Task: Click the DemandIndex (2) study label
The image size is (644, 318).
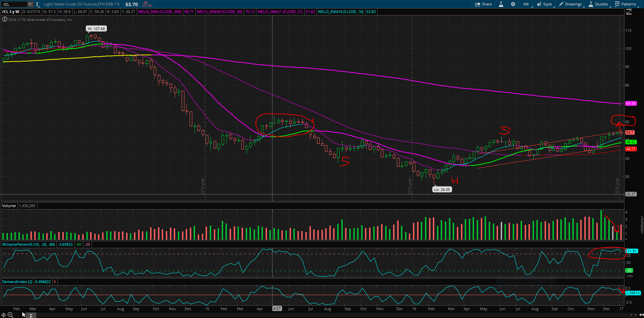Action: point(17,282)
